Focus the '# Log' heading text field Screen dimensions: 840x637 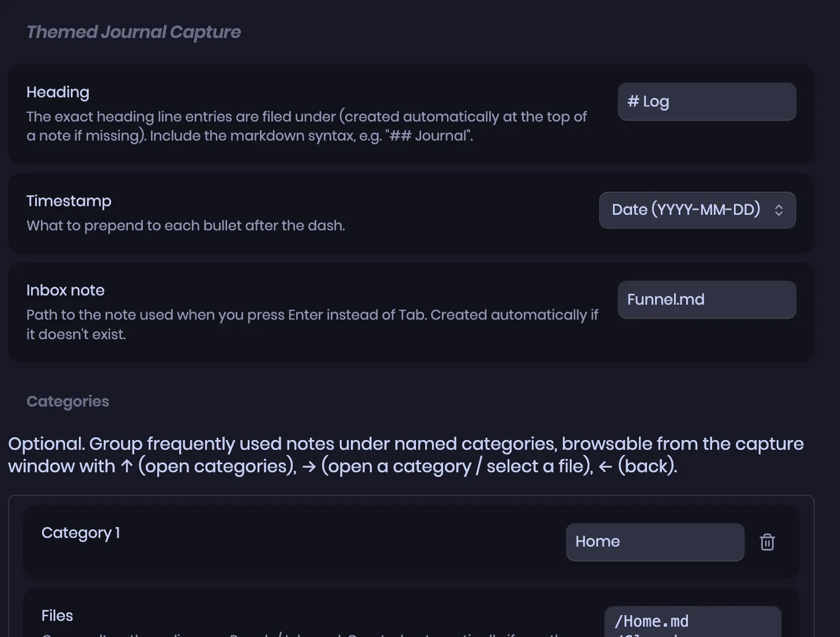[707, 101]
